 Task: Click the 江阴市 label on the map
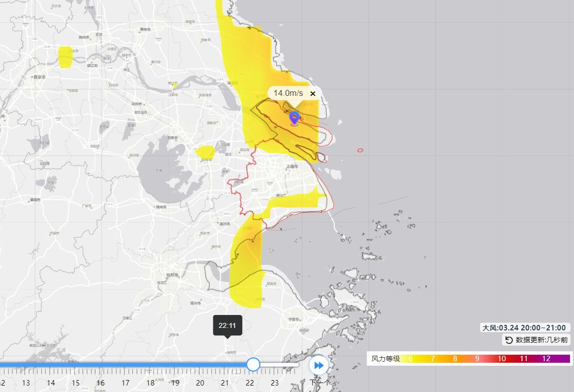173,95
